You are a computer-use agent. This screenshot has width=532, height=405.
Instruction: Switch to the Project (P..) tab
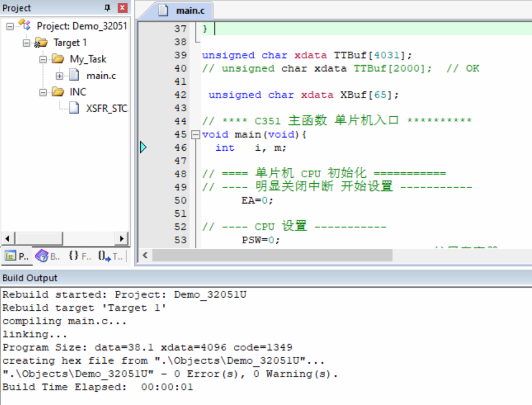(17, 256)
